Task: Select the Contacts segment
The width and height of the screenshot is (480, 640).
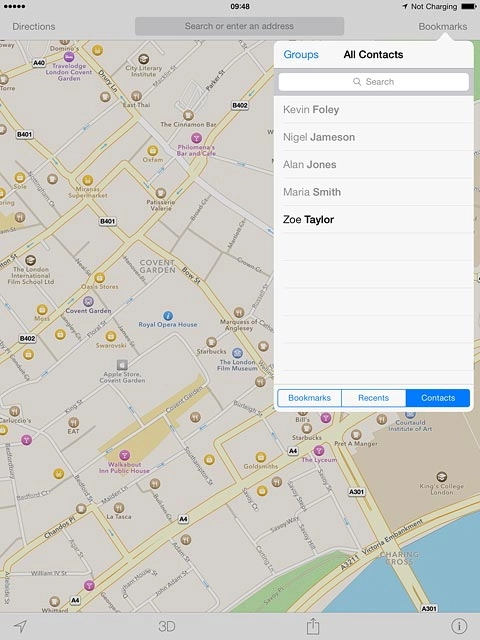Action: tap(438, 398)
